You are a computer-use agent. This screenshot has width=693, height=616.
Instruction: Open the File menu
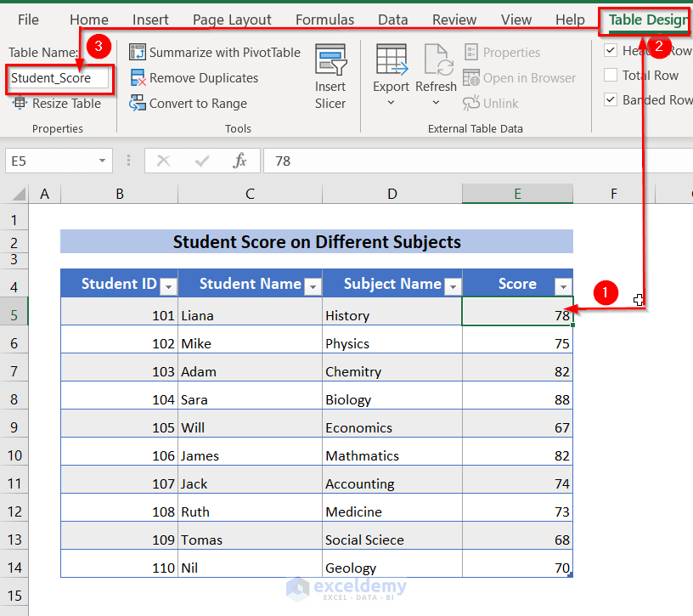coord(28,20)
